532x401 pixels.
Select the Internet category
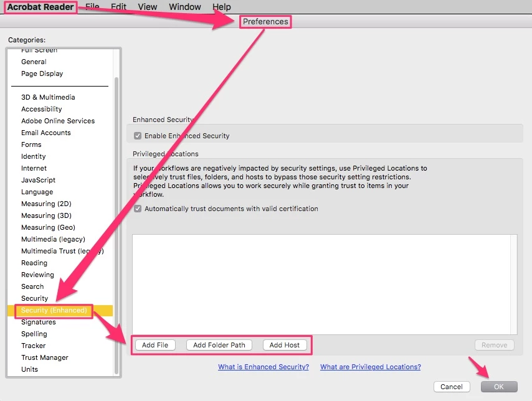coord(34,168)
